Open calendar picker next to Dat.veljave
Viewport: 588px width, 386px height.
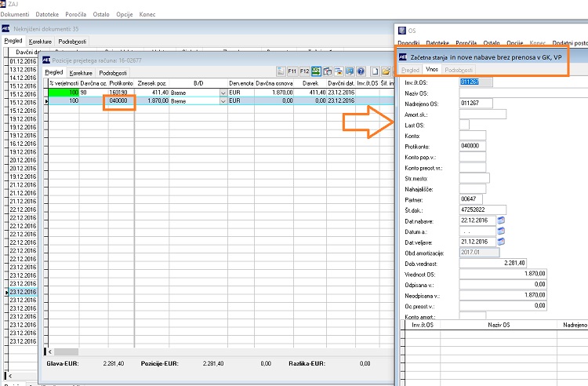(x=501, y=242)
